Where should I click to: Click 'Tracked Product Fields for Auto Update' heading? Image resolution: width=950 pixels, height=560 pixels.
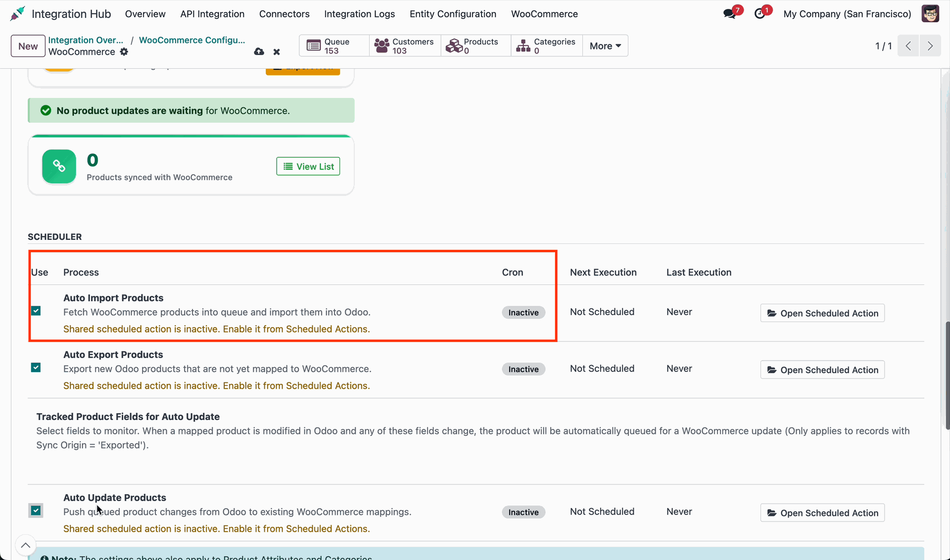click(x=128, y=417)
